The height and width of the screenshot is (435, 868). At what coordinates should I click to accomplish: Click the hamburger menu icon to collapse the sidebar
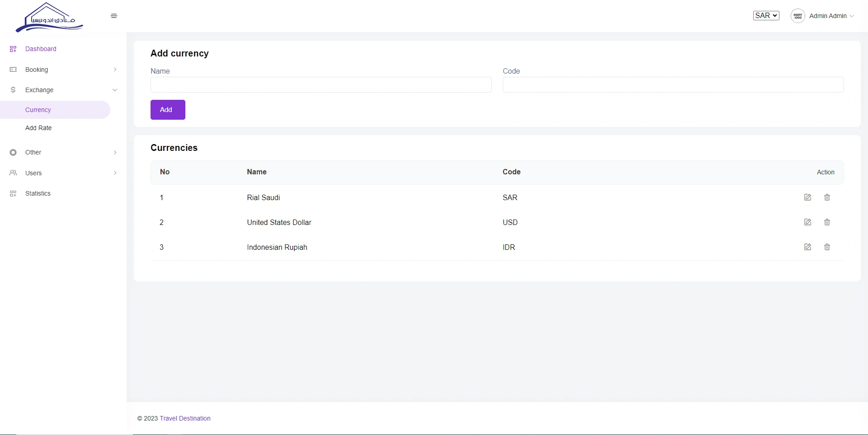point(114,16)
